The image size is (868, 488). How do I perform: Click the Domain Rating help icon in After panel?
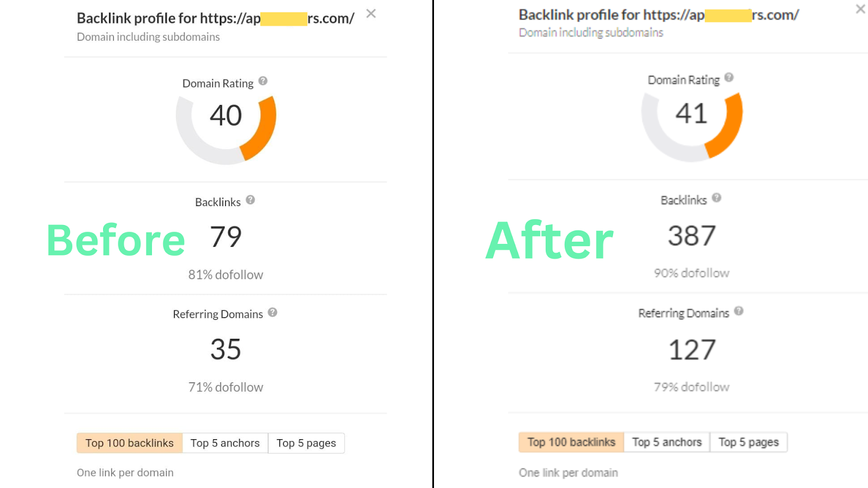(728, 76)
